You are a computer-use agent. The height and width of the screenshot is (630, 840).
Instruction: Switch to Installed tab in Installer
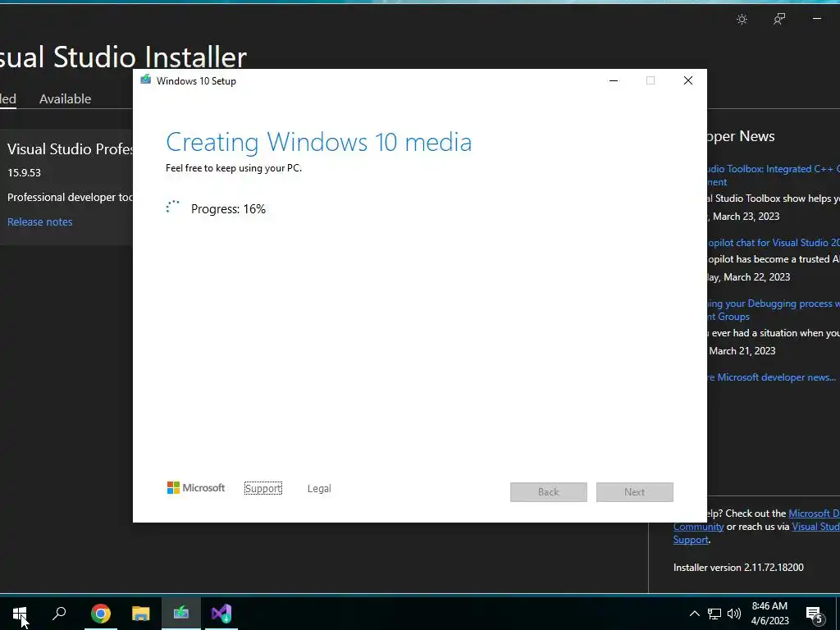8,99
